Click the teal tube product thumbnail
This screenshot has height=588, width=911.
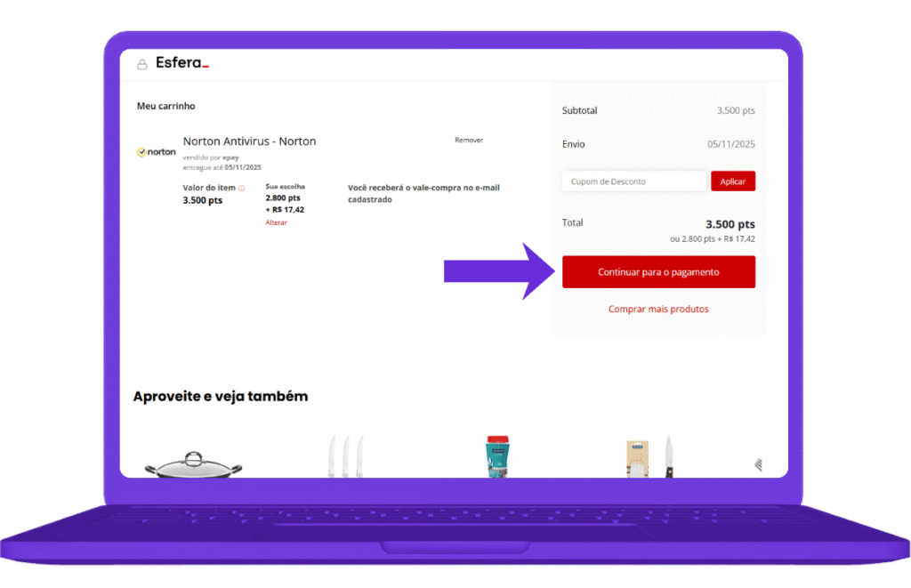pos(496,454)
